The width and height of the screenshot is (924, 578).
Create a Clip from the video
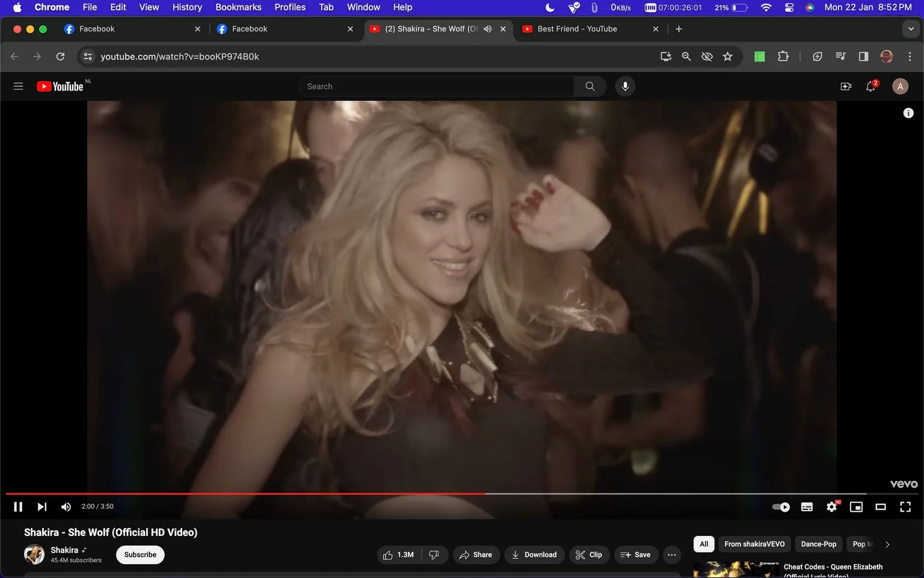(589, 555)
